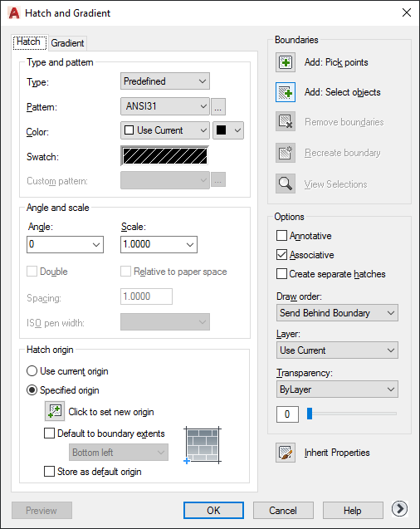This screenshot has width=420, height=529.
Task: Click the hatch pattern Swatch preview
Action: 165,156
